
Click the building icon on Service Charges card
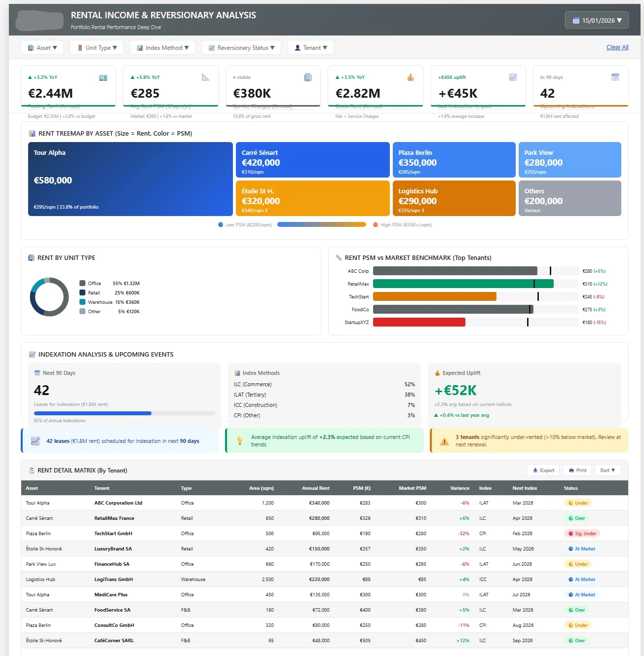pyautogui.click(x=308, y=77)
